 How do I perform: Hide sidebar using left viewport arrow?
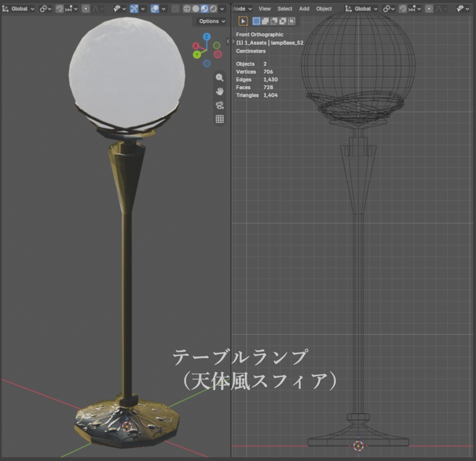(228, 41)
